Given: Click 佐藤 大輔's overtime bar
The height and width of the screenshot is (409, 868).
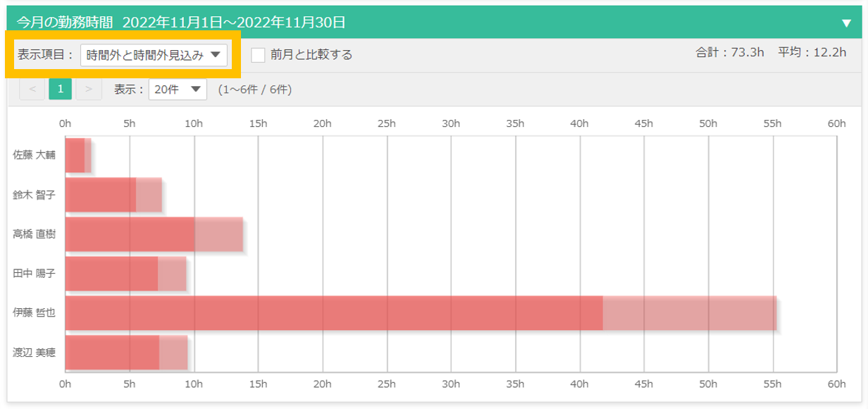Looking at the screenshot, I should (x=75, y=155).
